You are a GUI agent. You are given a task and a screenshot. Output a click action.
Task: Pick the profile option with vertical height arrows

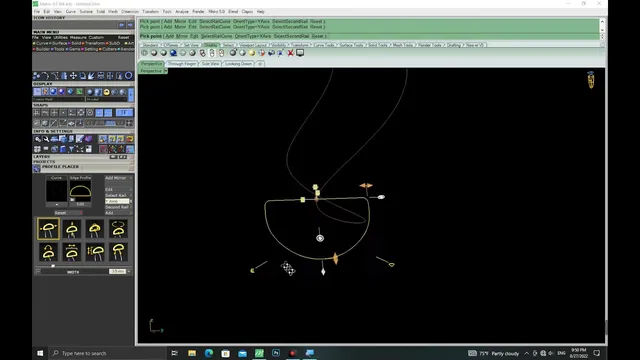click(x=95, y=252)
